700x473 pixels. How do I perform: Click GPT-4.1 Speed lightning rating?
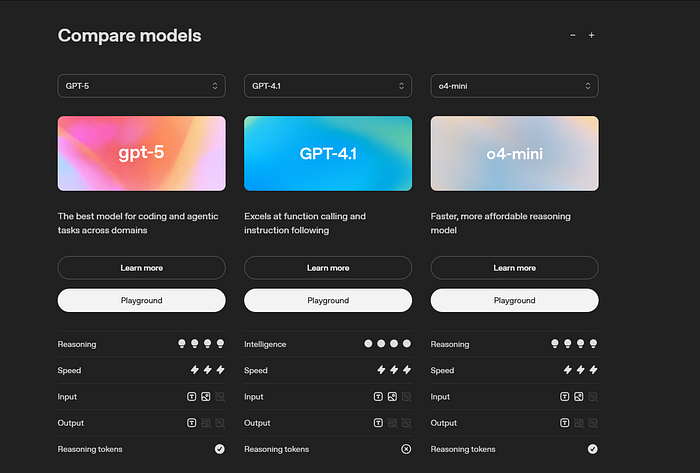click(x=394, y=370)
